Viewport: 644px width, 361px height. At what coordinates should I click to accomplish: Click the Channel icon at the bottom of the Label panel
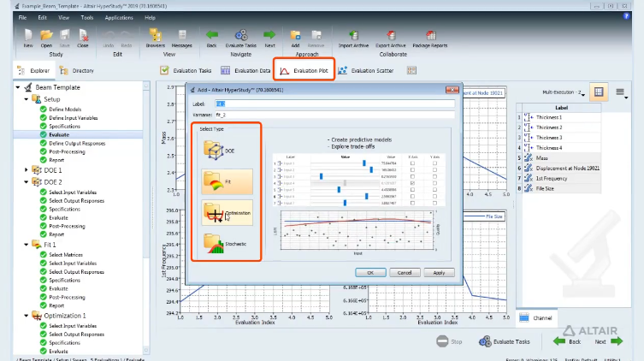(x=524, y=318)
